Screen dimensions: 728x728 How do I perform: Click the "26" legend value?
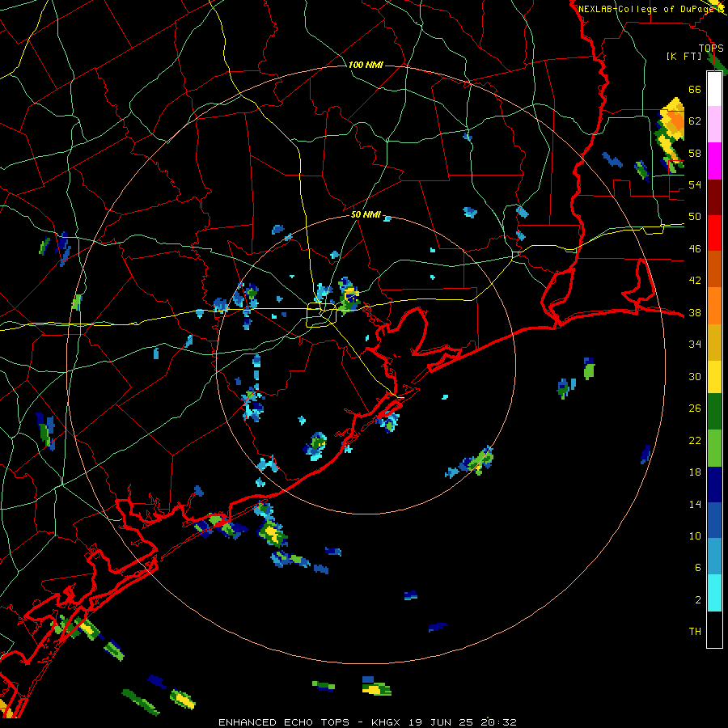pos(695,408)
